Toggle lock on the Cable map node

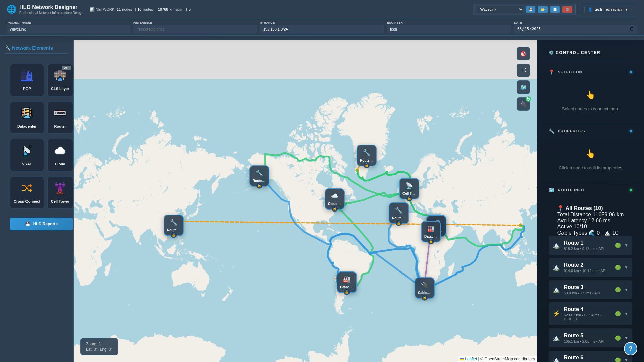coord(424,298)
